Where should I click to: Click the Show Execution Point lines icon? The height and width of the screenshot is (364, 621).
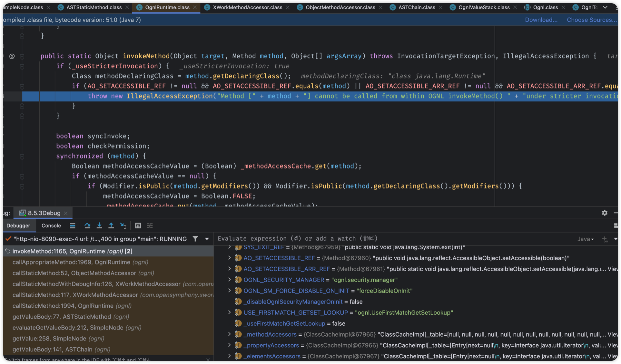point(73,226)
